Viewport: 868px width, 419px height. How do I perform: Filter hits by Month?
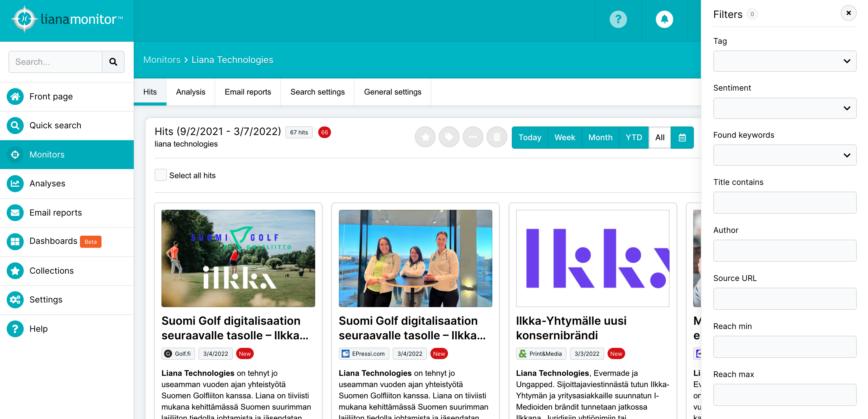click(600, 137)
